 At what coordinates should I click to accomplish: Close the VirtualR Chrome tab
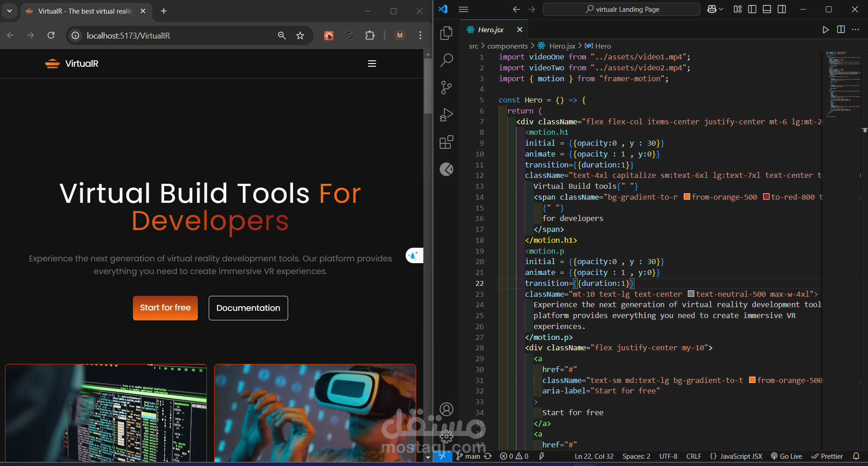143,11
